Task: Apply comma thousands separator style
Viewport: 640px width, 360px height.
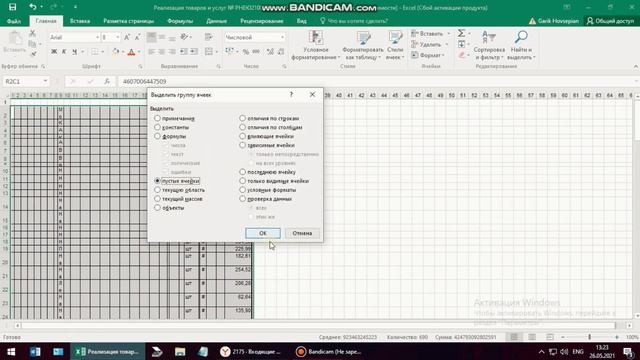Action: tap(256, 52)
